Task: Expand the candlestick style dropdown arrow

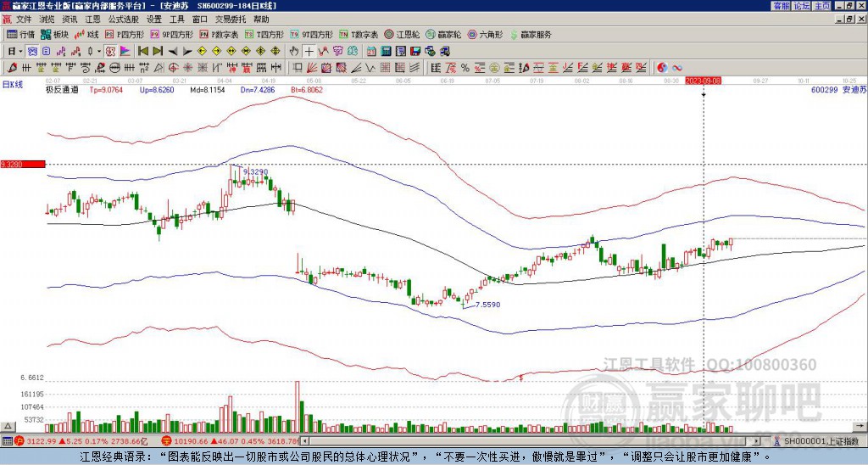Action: tap(99, 52)
